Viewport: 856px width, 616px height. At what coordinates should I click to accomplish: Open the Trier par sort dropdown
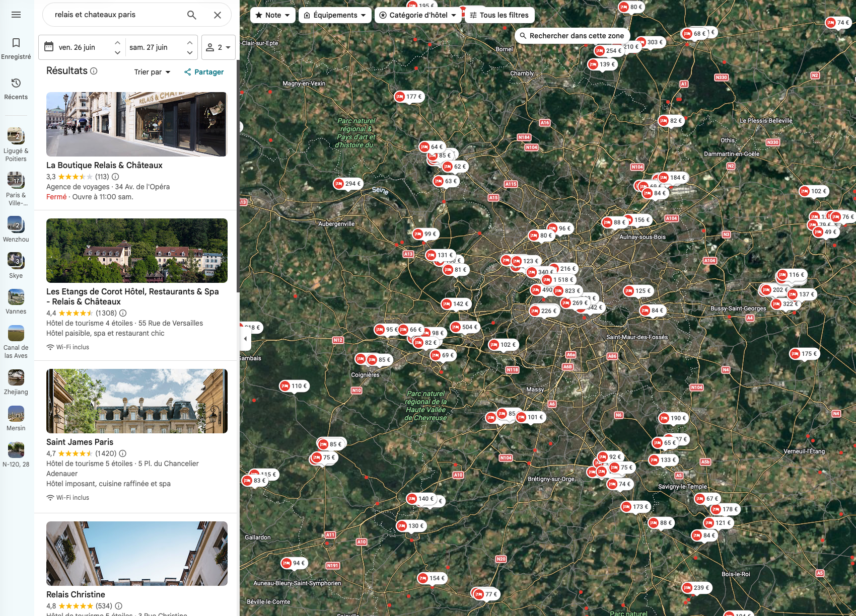pos(153,72)
